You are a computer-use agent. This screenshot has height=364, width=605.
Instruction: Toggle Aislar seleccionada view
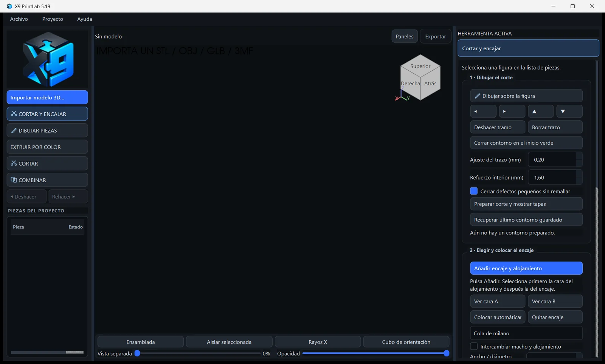point(229,342)
